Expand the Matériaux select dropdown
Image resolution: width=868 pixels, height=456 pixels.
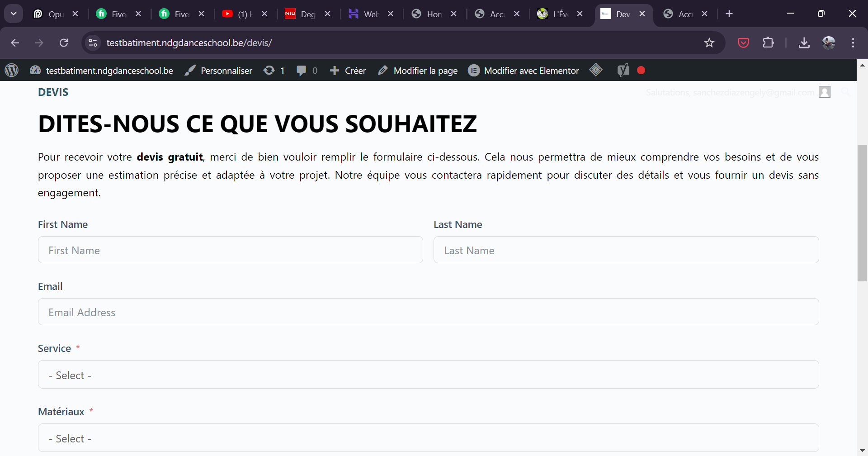point(428,438)
